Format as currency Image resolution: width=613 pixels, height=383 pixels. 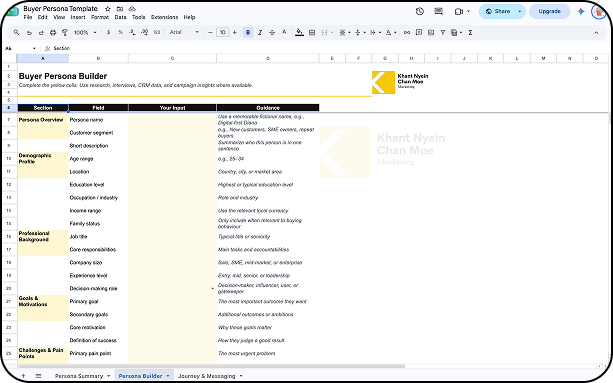coord(108,32)
